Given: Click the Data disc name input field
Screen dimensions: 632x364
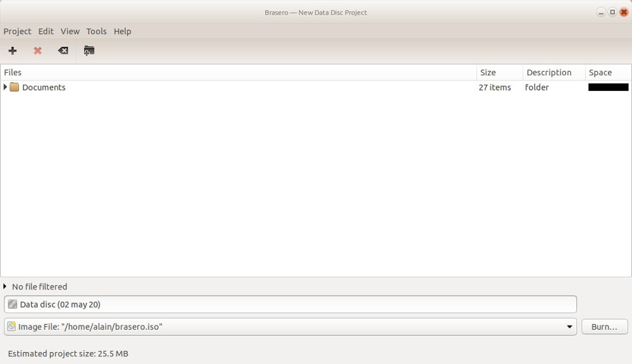Looking at the screenshot, I should (x=290, y=305).
